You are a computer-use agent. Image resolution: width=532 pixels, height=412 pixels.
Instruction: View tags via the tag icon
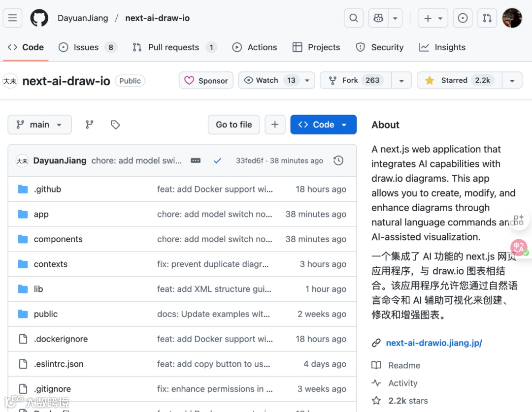click(115, 125)
